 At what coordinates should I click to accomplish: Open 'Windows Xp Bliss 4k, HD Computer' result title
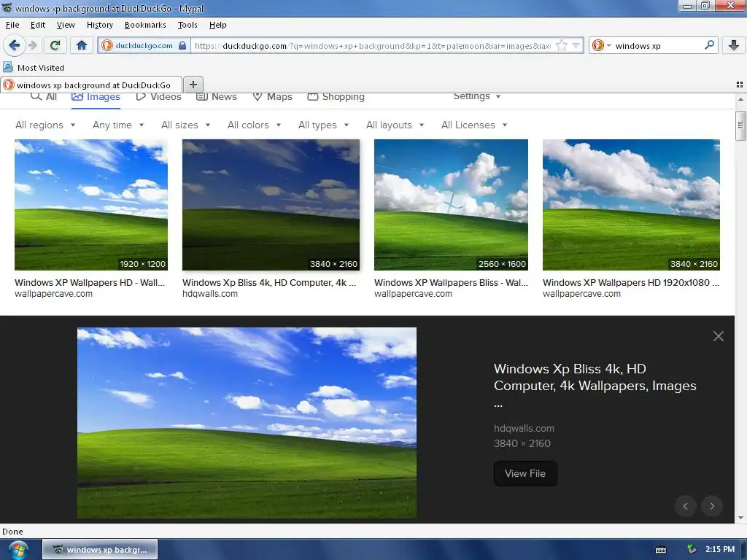269,282
